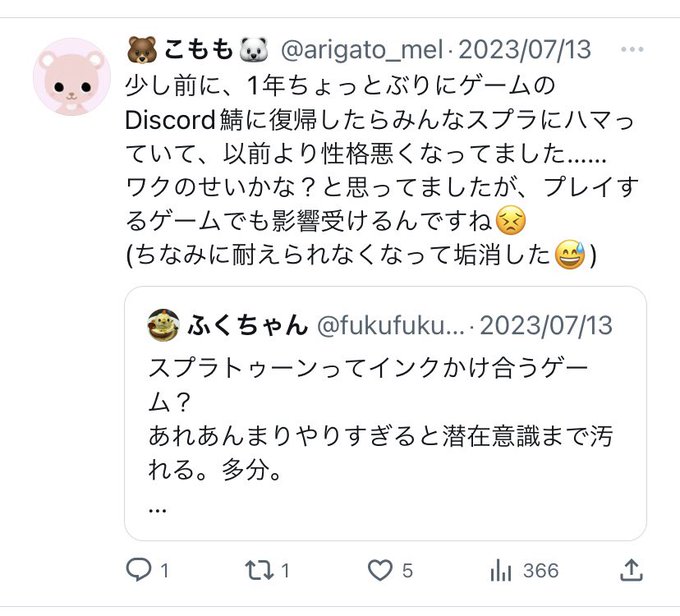Like the tweet with the heart icon

pos(380,570)
